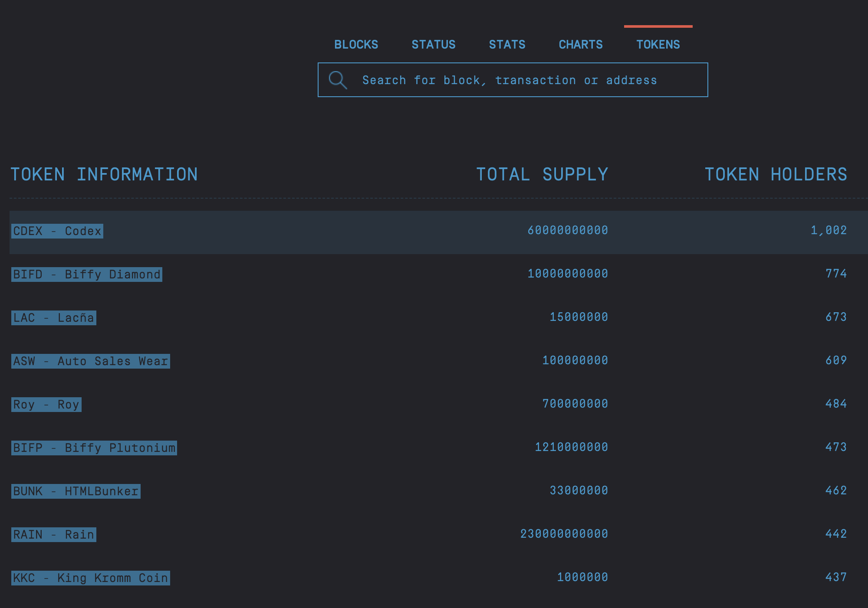Open the CDEX - Codex token link
The width and height of the screenshot is (868, 608).
point(57,231)
